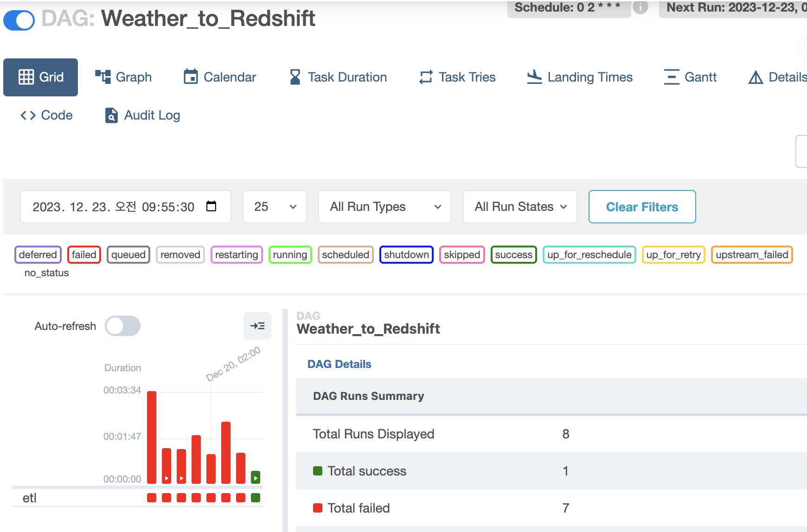The height and width of the screenshot is (532, 807).
Task: Select the up_for_reschedule status badge
Action: [x=589, y=254]
